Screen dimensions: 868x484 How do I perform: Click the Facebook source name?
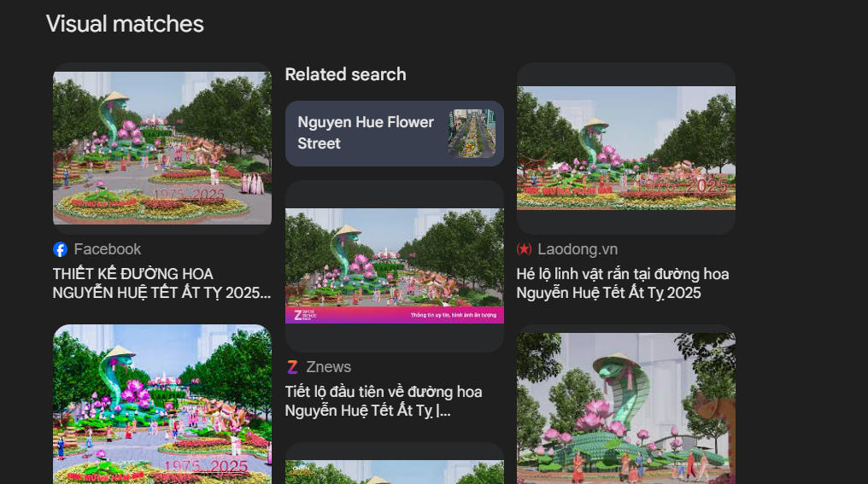pyautogui.click(x=108, y=249)
